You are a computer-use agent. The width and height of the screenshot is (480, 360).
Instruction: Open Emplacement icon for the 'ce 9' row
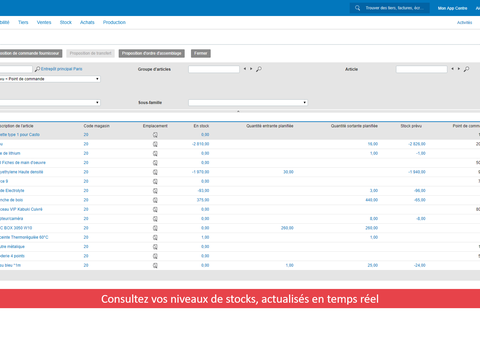[155, 181]
